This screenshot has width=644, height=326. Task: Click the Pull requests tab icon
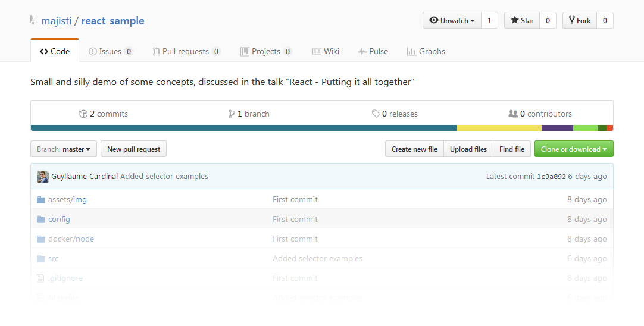[156, 51]
